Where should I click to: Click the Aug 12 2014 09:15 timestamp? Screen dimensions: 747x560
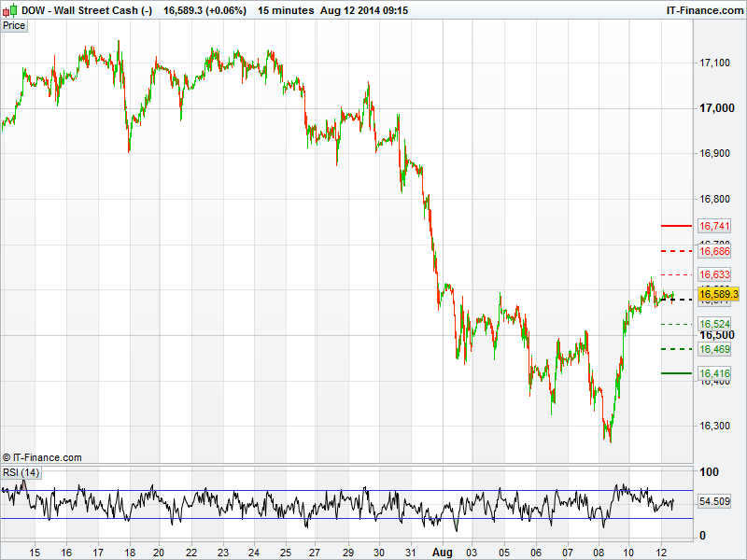coord(364,10)
